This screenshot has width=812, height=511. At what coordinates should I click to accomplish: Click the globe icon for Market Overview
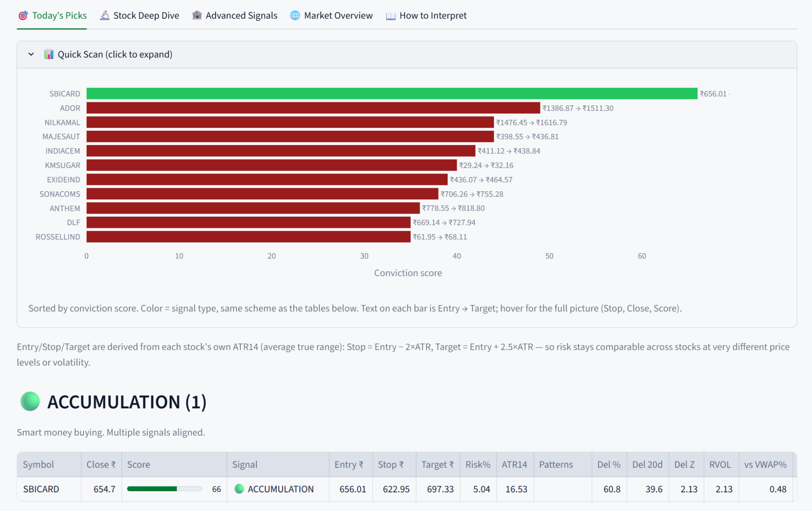(295, 15)
